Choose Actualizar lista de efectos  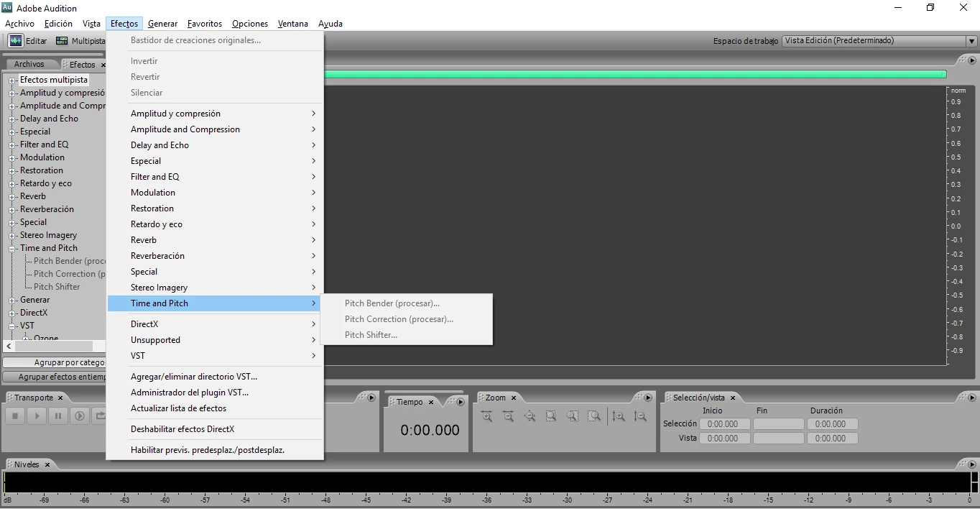click(215, 408)
